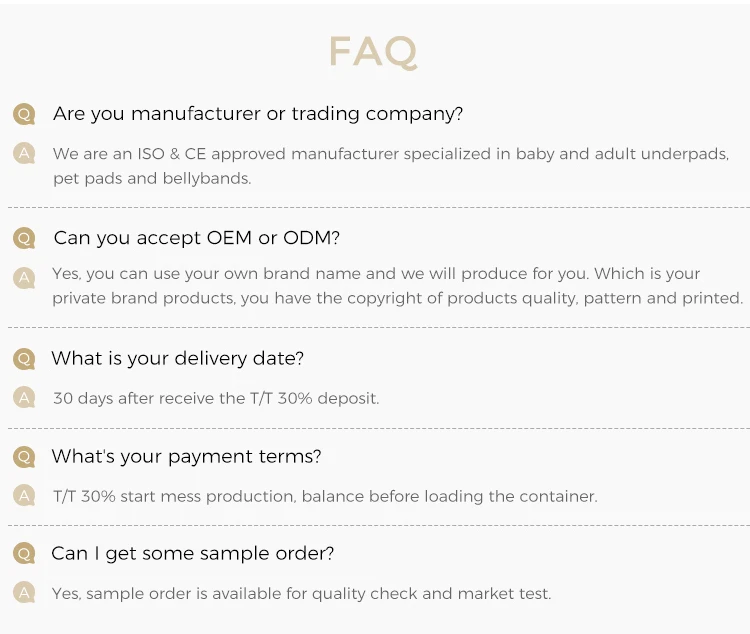Viewport: 750px width, 634px height.
Task: Click the A icon beside ISO & CE answer
Action: 24,153
